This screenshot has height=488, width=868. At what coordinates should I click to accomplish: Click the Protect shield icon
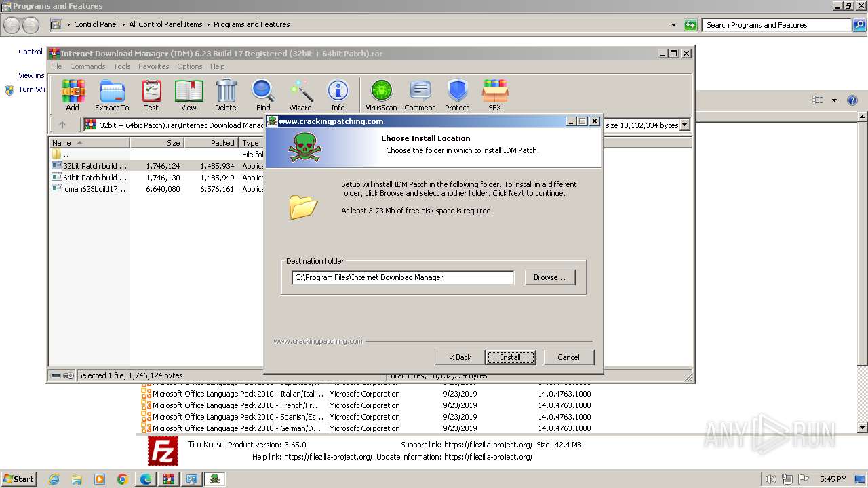coord(457,95)
